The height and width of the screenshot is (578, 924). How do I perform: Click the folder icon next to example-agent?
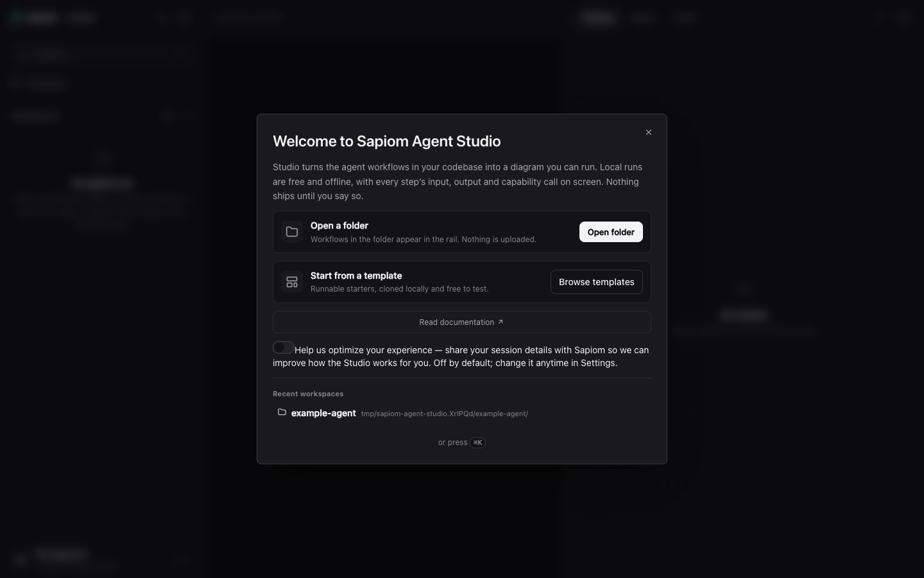(282, 412)
